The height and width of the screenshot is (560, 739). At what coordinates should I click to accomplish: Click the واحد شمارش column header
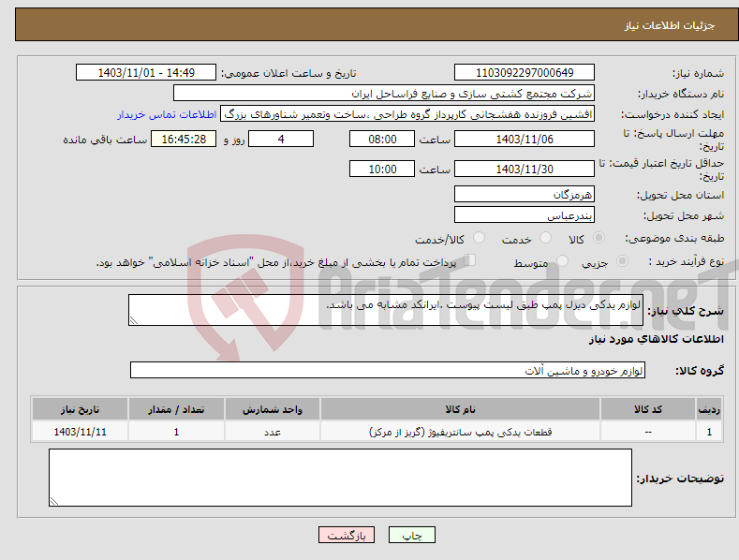(273, 409)
